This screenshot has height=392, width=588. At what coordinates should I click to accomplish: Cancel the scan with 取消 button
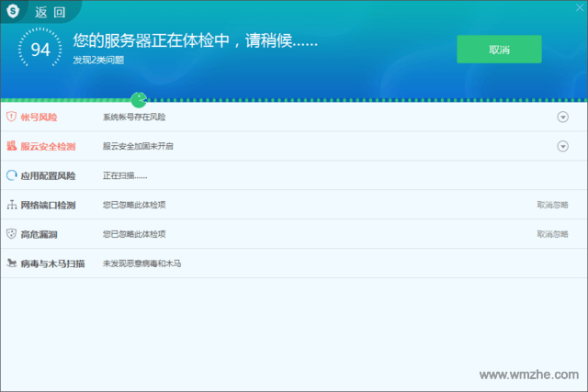pos(499,49)
